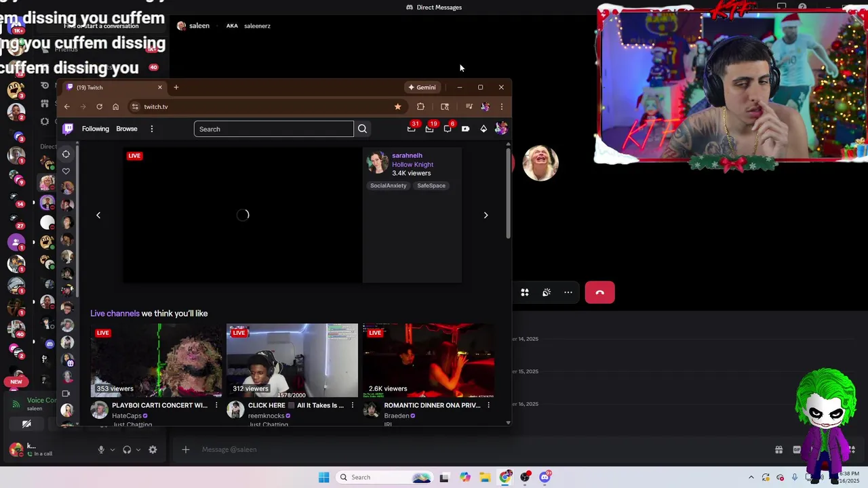Open Discord user settings gear
This screenshot has width=868, height=488.
point(153,449)
